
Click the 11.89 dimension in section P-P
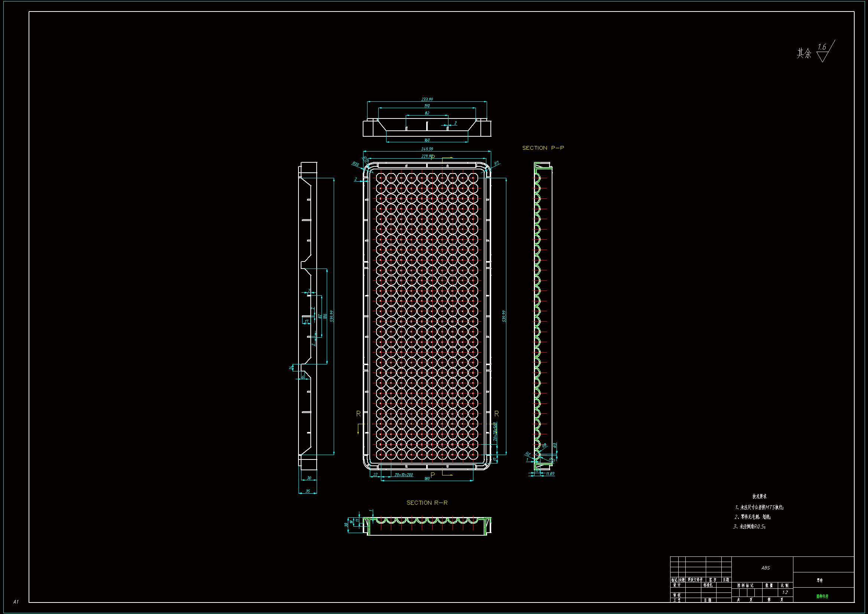coord(550,474)
